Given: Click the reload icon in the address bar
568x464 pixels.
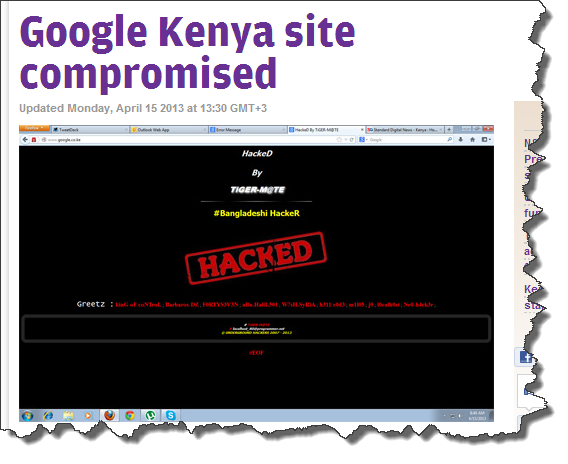Looking at the screenshot, I should click(x=351, y=139).
